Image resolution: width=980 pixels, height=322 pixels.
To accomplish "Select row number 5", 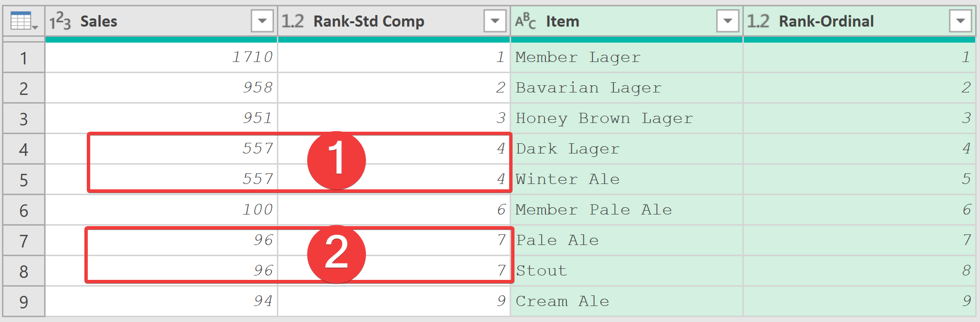I will 24,180.
